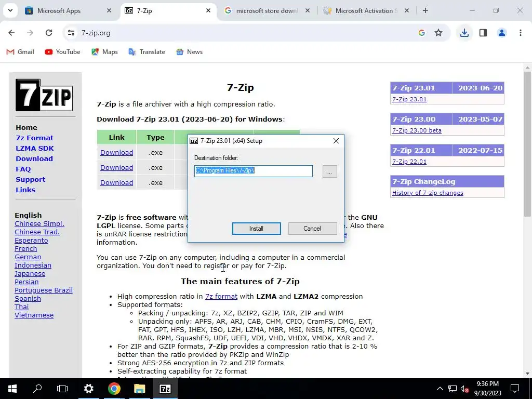Image resolution: width=532 pixels, height=399 pixels.
Task: Open the LZMA SDK sidebar link
Action: coord(35,148)
